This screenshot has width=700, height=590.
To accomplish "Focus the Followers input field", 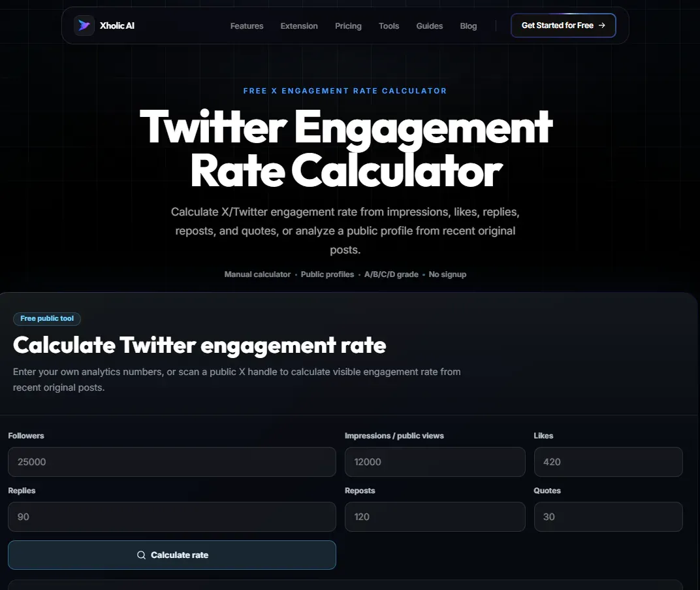I will click(172, 462).
